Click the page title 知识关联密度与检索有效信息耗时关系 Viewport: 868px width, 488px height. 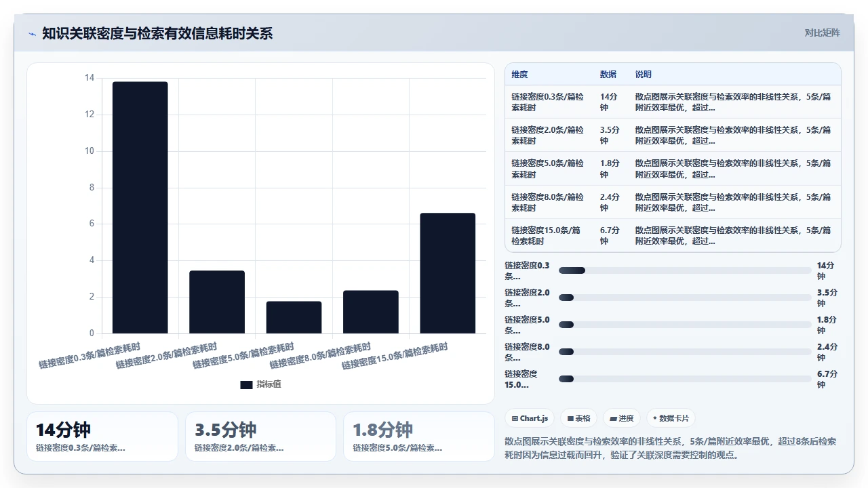point(157,33)
